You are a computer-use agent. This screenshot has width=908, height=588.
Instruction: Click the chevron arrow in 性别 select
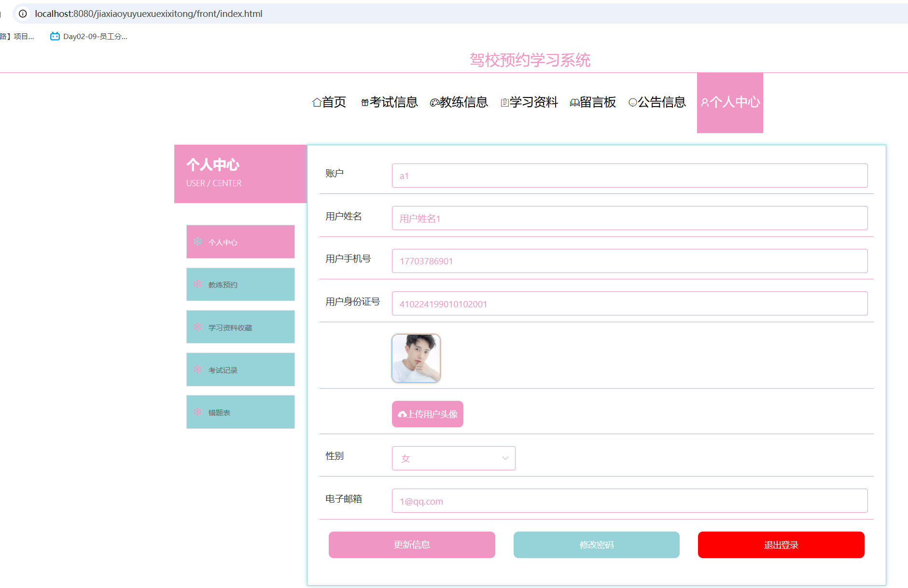click(x=505, y=458)
